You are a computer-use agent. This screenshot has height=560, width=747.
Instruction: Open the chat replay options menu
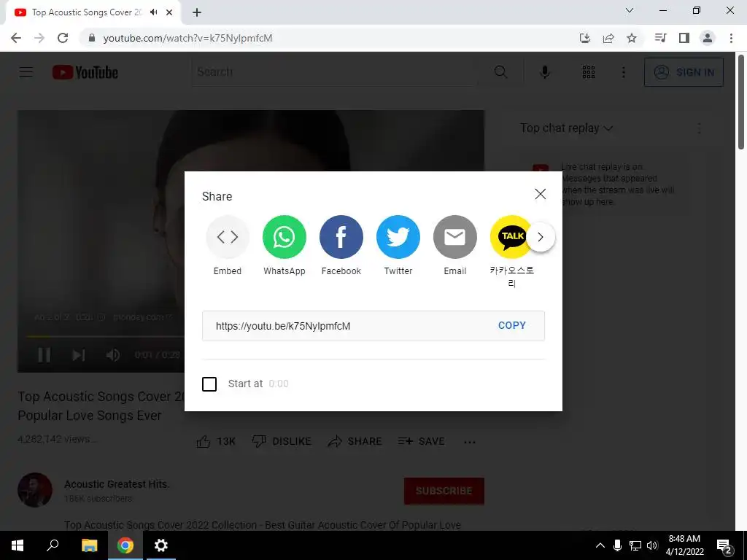click(699, 128)
